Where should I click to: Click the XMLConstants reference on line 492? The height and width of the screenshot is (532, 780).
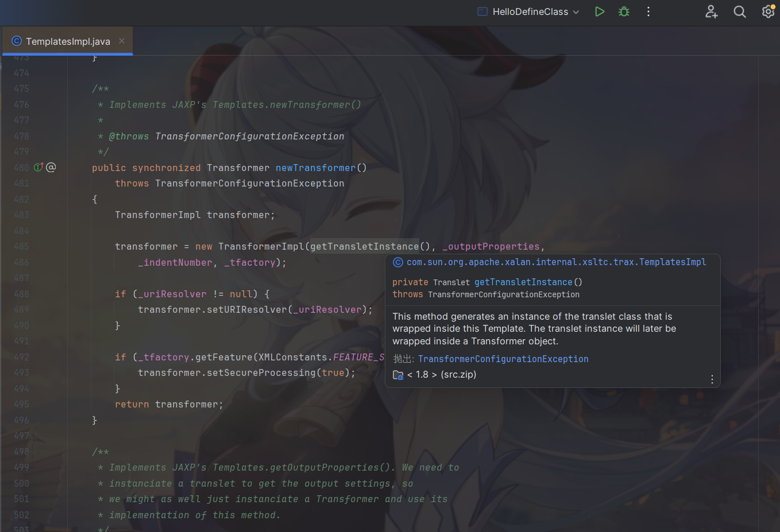click(293, 358)
